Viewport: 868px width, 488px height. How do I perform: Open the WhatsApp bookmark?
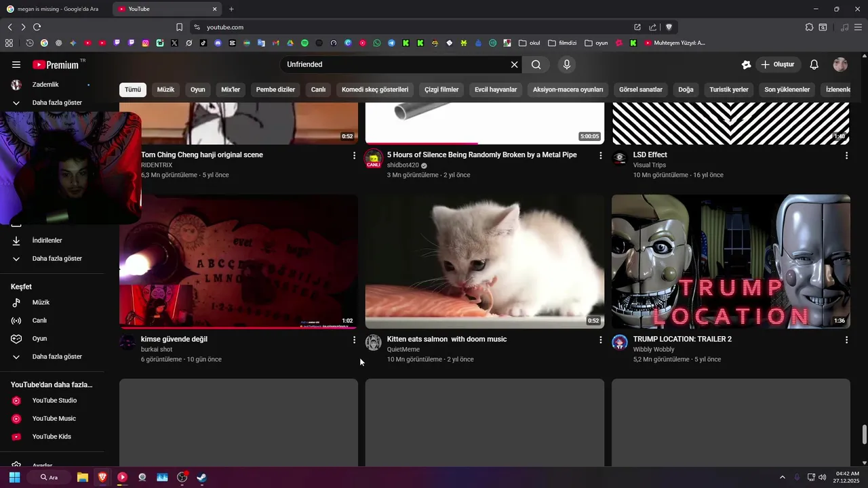tap(377, 43)
